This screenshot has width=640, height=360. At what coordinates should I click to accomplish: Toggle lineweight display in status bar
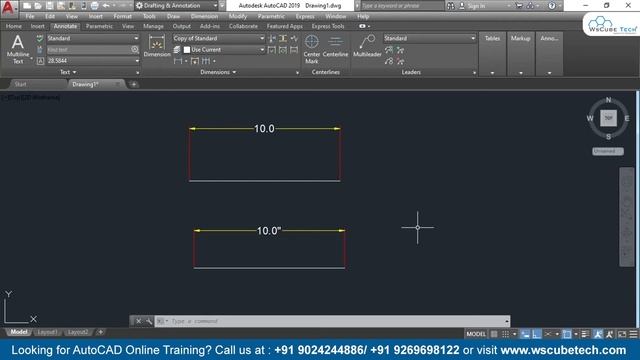tap(585, 334)
